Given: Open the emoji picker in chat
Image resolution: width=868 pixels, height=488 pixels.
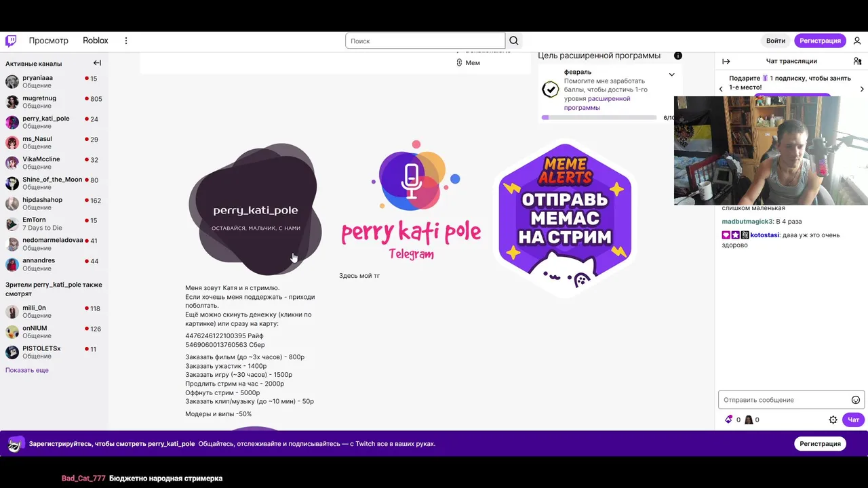Looking at the screenshot, I should [856, 400].
